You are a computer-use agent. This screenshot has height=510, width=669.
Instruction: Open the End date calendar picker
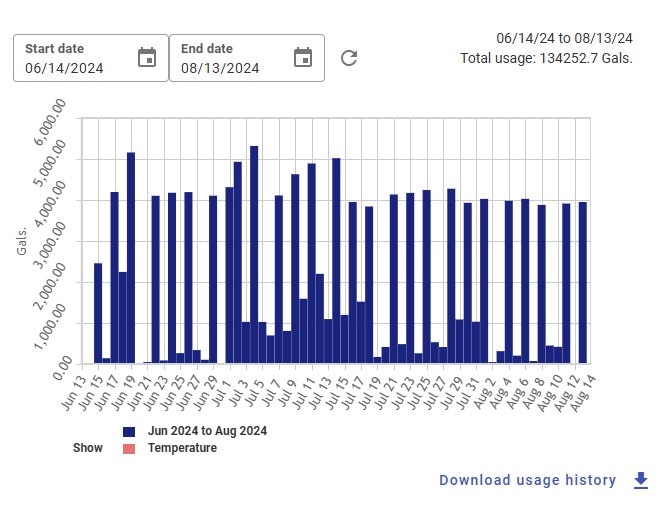coord(303,58)
